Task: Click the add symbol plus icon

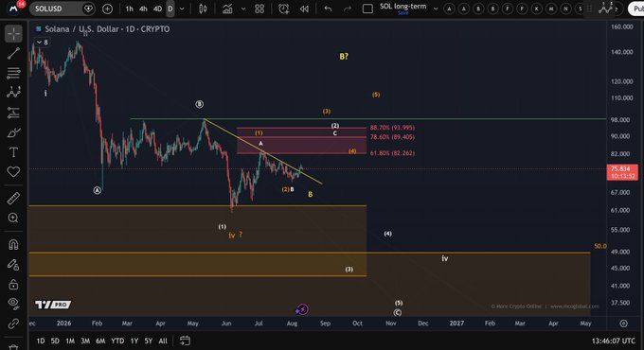Action: 107,9
